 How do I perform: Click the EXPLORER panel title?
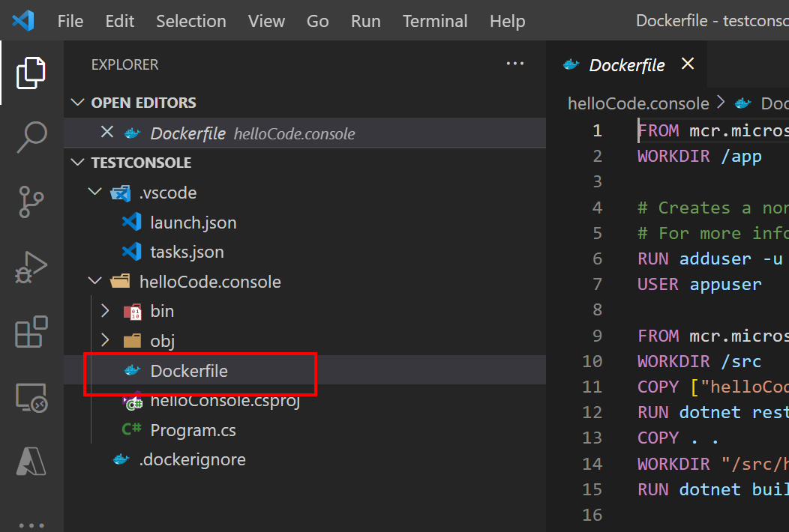click(124, 64)
